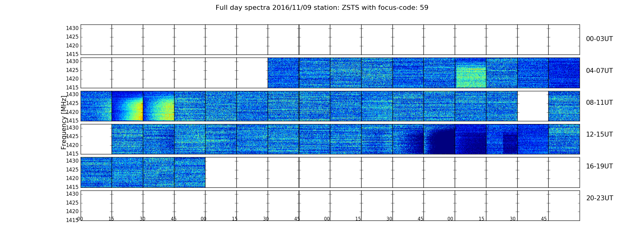
Task: Select the '20-23UT' row label
Action: pyautogui.click(x=600, y=198)
